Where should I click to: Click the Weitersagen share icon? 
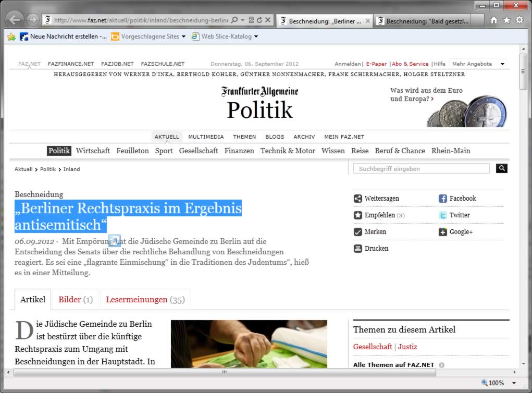tap(357, 199)
